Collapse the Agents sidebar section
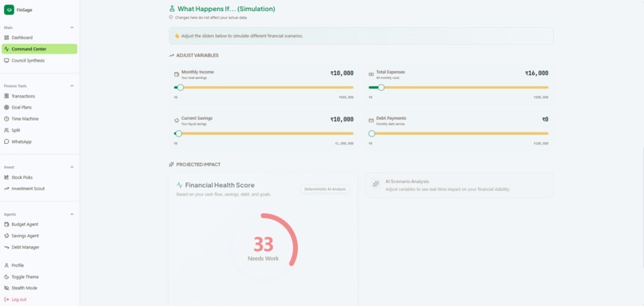This screenshot has height=306, width=644. point(72,214)
